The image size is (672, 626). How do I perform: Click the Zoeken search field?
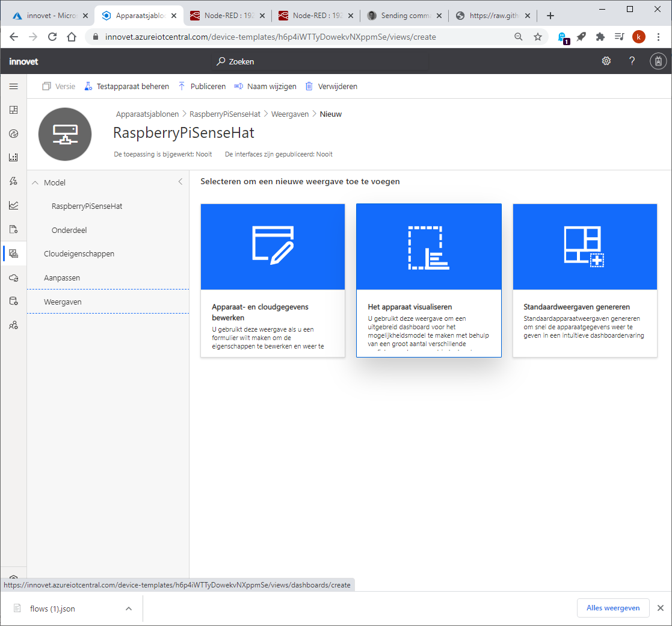pos(321,61)
